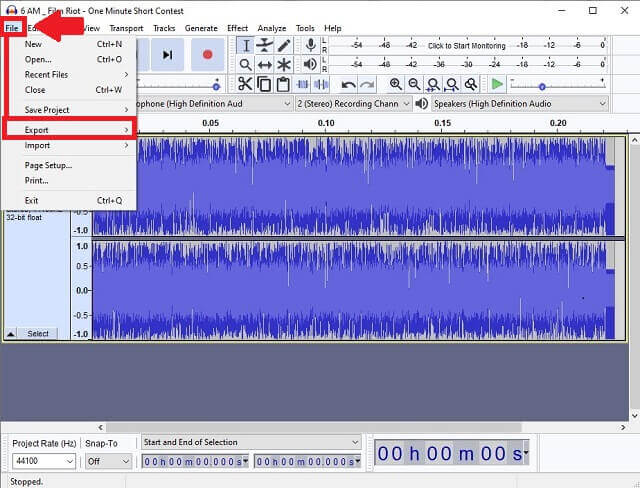Viewport: 640px width, 488px height.
Task: Select the Selection (I-beam) tool
Action: click(x=246, y=45)
